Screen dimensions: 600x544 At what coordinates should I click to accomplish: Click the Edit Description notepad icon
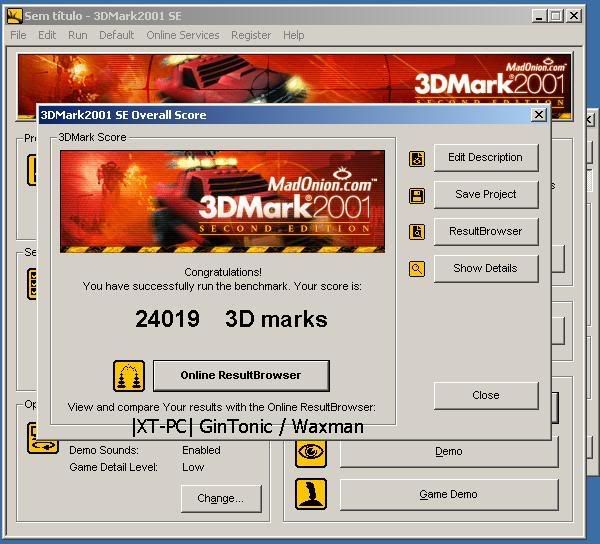coord(417,158)
